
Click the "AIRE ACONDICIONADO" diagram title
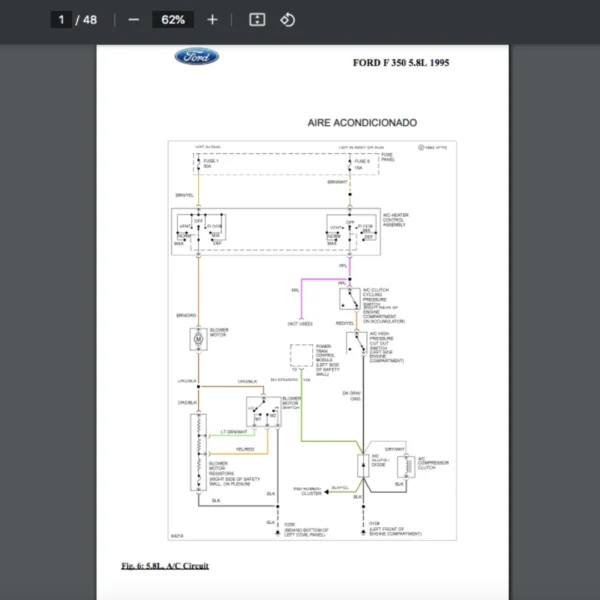tap(363, 123)
